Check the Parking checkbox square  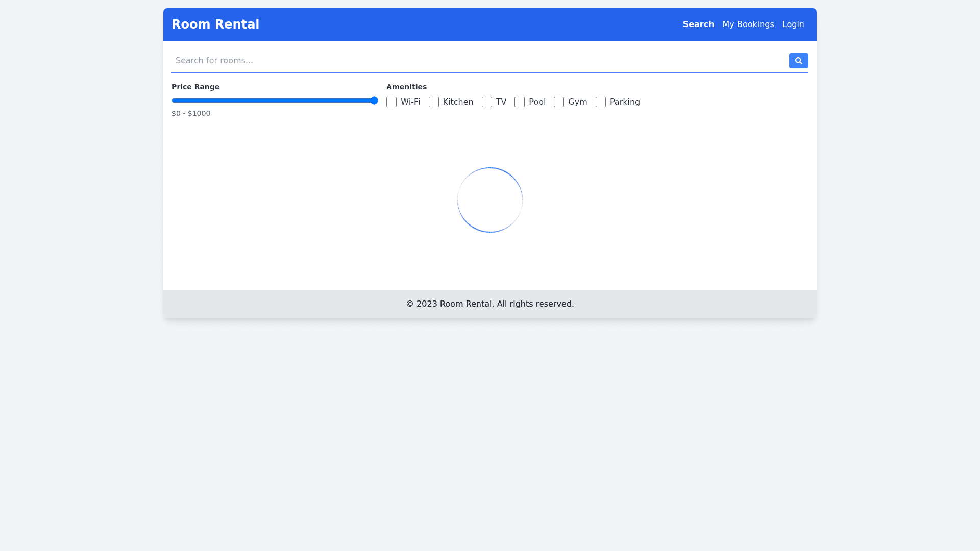click(601, 102)
